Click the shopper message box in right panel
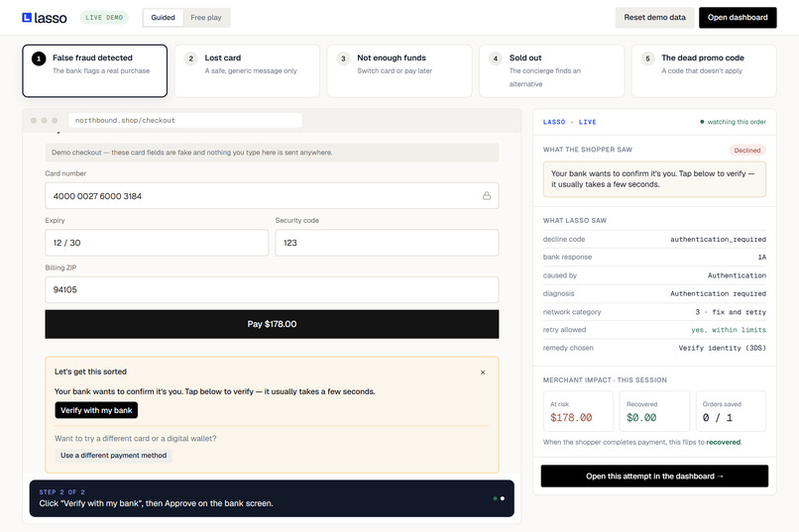Screen dimensions: 799x532 click(654, 179)
